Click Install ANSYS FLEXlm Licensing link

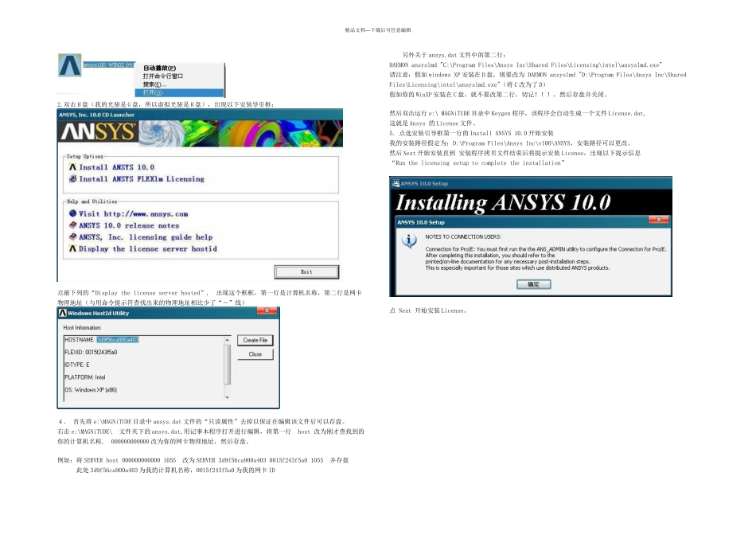coord(142,179)
